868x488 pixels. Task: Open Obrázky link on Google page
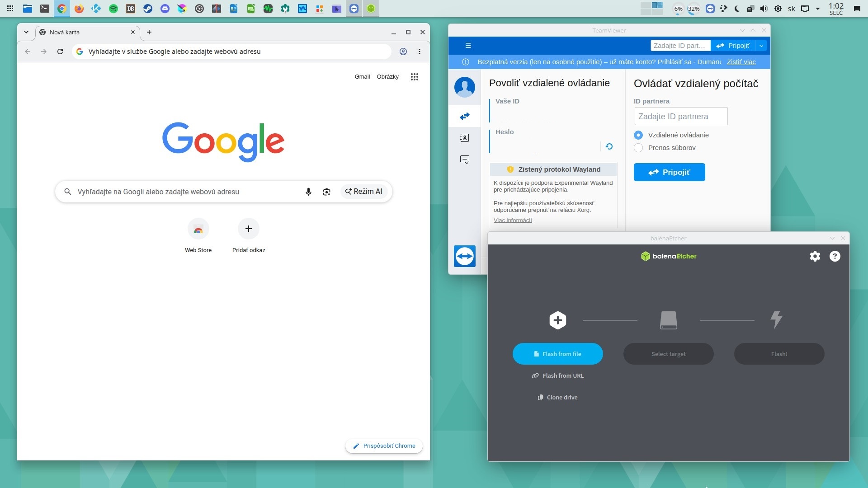tap(387, 77)
